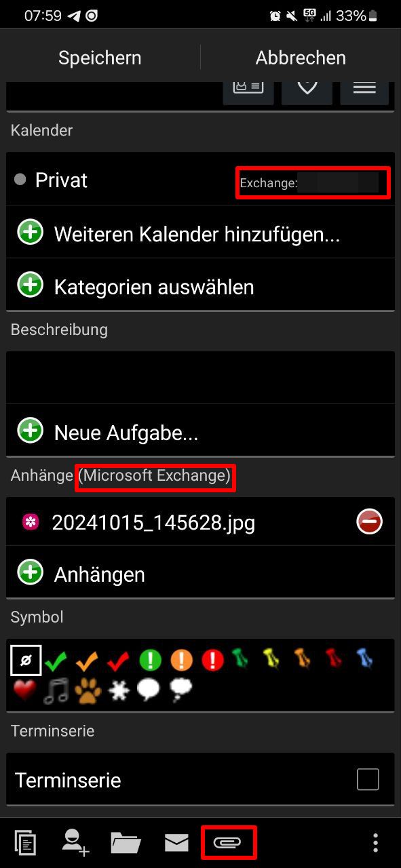The width and height of the screenshot is (401, 868).
Task: Select the orange exclamation mark symbol
Action: click(181, 659)
